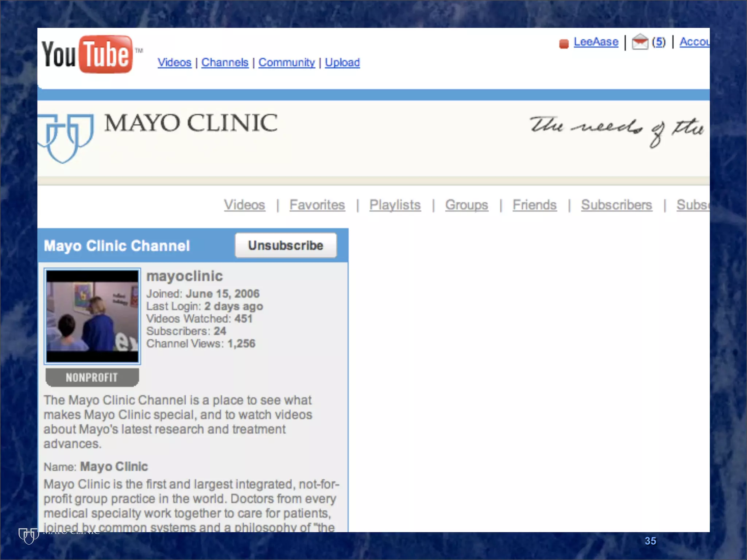Click the (5) messages count link
Screen dimensions: 747x560
[659, 42]
